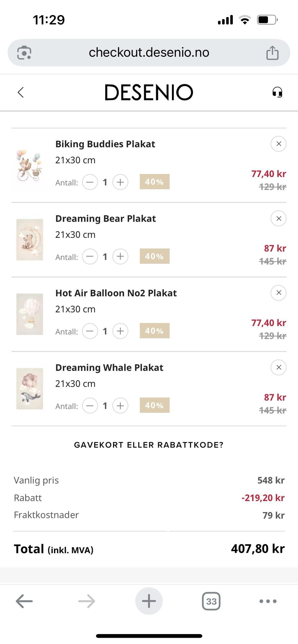298x644 pixels.
Task: Decrease quantity of Dreaming Whale Plakat
Action: click(90, 405)
